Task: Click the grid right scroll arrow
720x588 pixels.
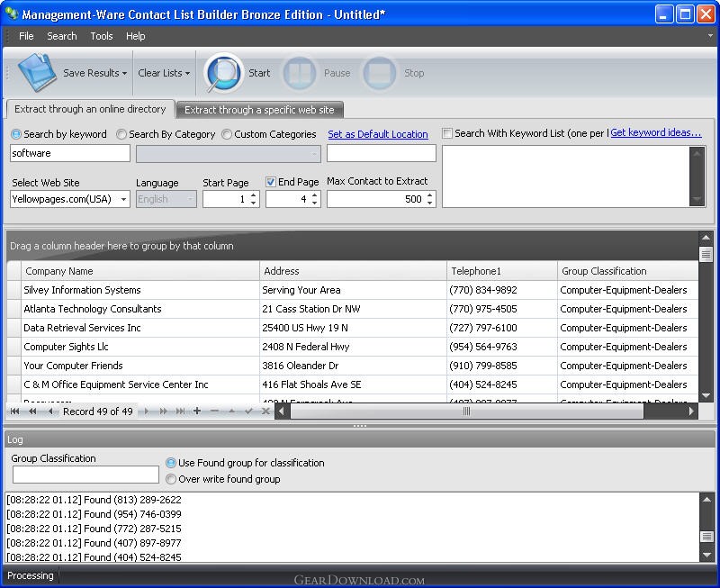Action: coord(691,412)
